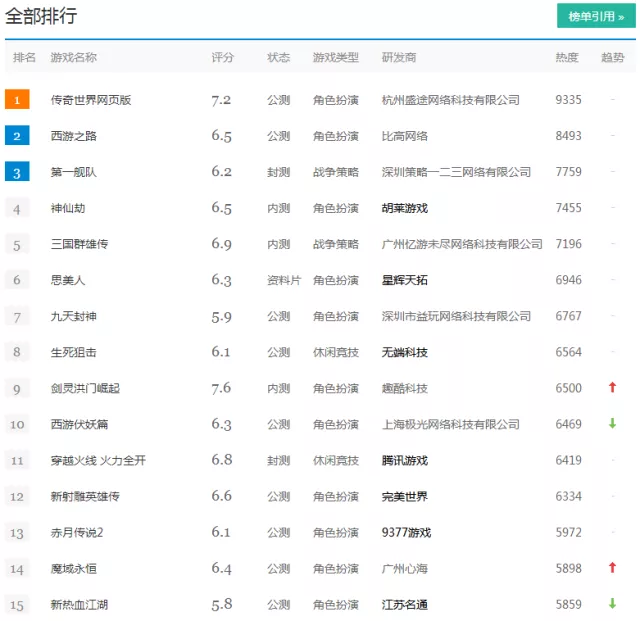640x621 pixels.
Task: Open the game 传奇世界网页版
Action: 91,100
